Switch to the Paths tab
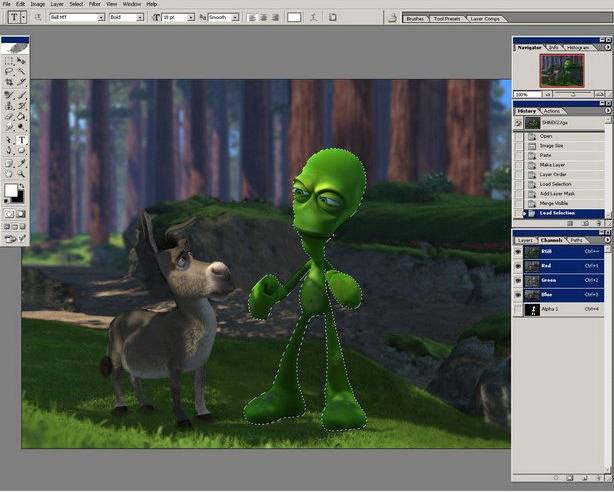Image resolution: width=614 pixels, height=492 pixels. (x=576, y=240)
